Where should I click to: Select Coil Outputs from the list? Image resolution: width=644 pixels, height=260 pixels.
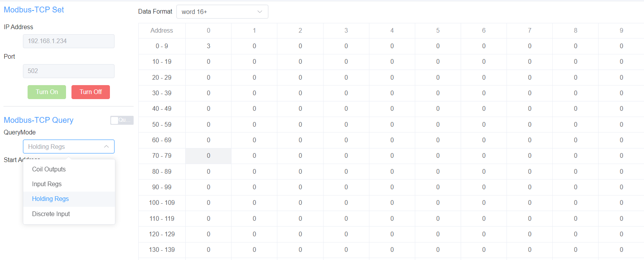pyautogui.click(x=49, y=169)
